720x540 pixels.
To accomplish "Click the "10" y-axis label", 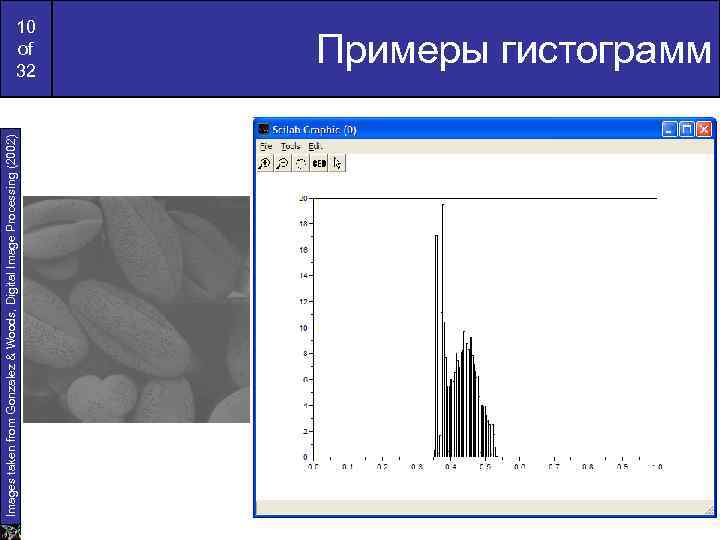I will point(304,328).
